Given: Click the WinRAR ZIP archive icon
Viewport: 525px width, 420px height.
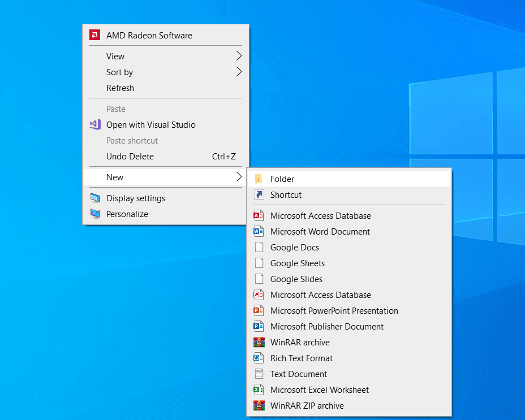Looking at the screenshot, I should coord(259,405).
